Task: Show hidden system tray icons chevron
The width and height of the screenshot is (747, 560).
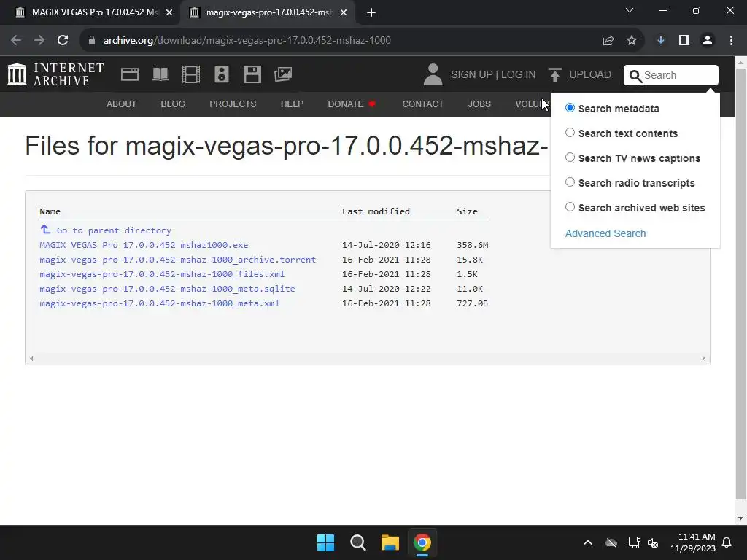Action: [x=588, y=542]
